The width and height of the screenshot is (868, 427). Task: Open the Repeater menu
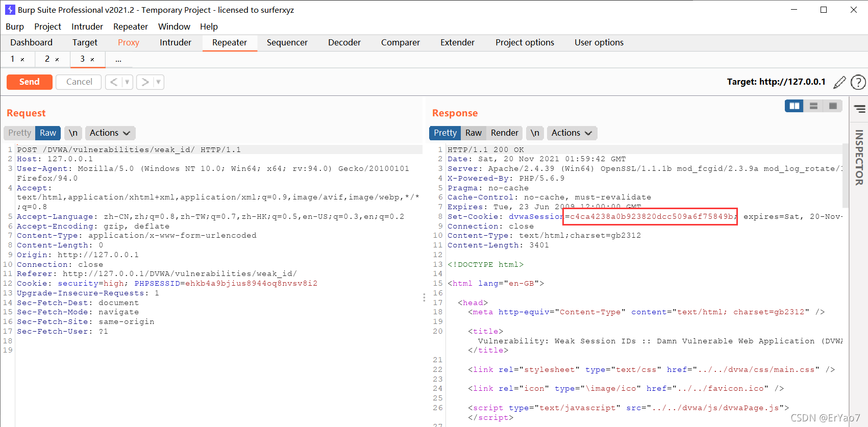coord(131,27)
